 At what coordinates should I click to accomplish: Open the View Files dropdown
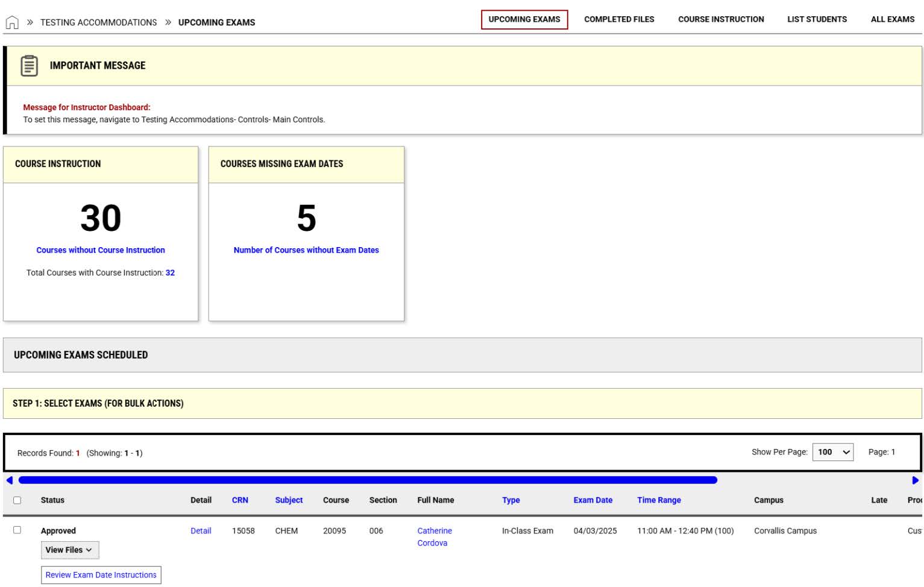coord(69,550)
